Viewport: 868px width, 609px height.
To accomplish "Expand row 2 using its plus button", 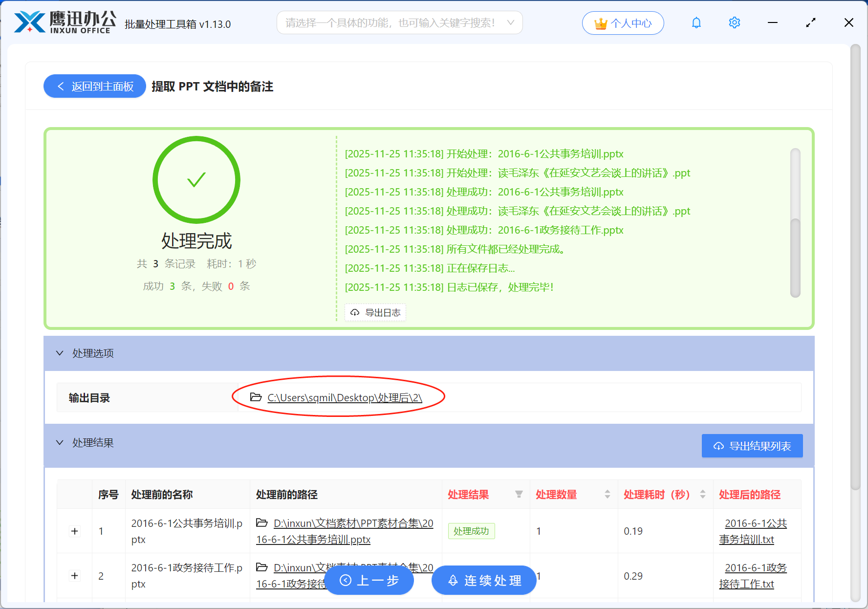I will 74,576.
